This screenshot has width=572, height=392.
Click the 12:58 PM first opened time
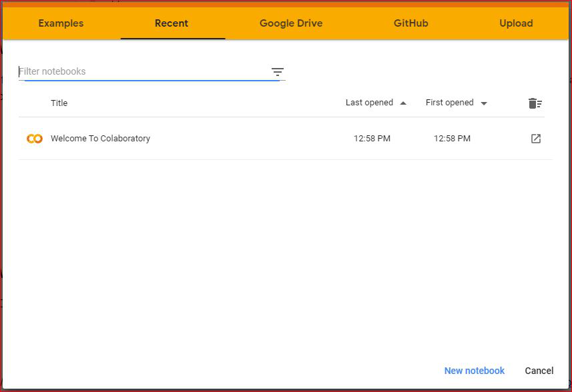tap(452, 139)
